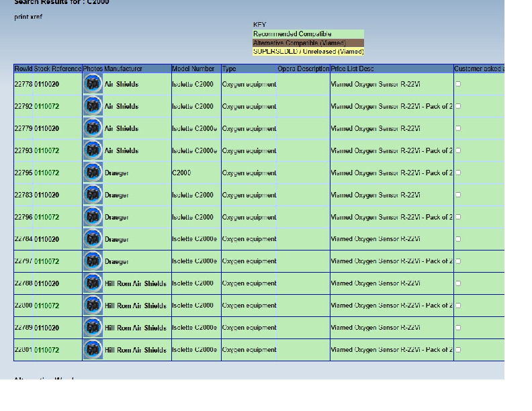Screen dimensions: 532x411
Task: Click the photo icon in row 22783
Action: (x=93, y=195)
